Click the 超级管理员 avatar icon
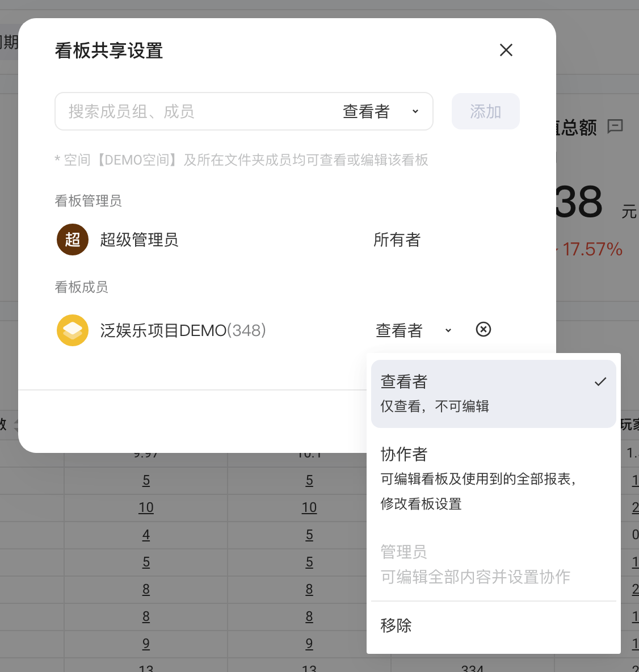 pos(73,240)
